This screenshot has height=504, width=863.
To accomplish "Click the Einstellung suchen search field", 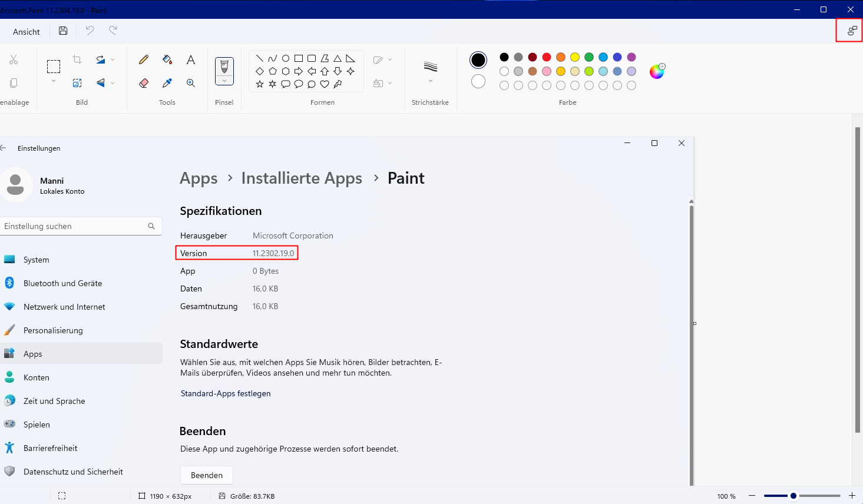I will (81, 226).
